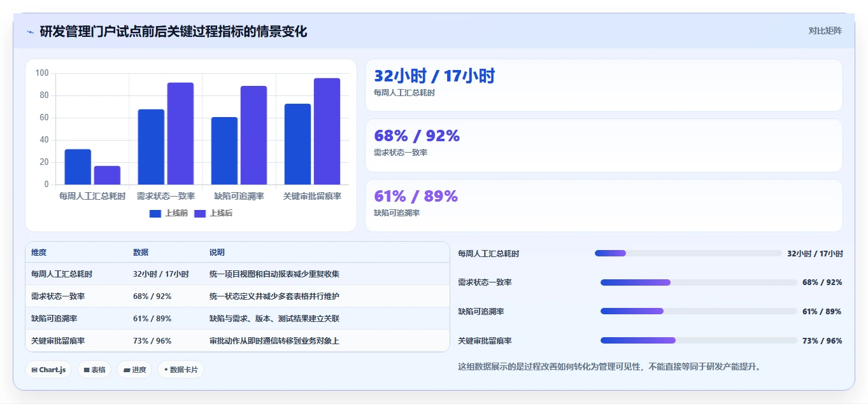
Task: Select table cell 32小时 / 17小时
Action: (x=161, y=274)
